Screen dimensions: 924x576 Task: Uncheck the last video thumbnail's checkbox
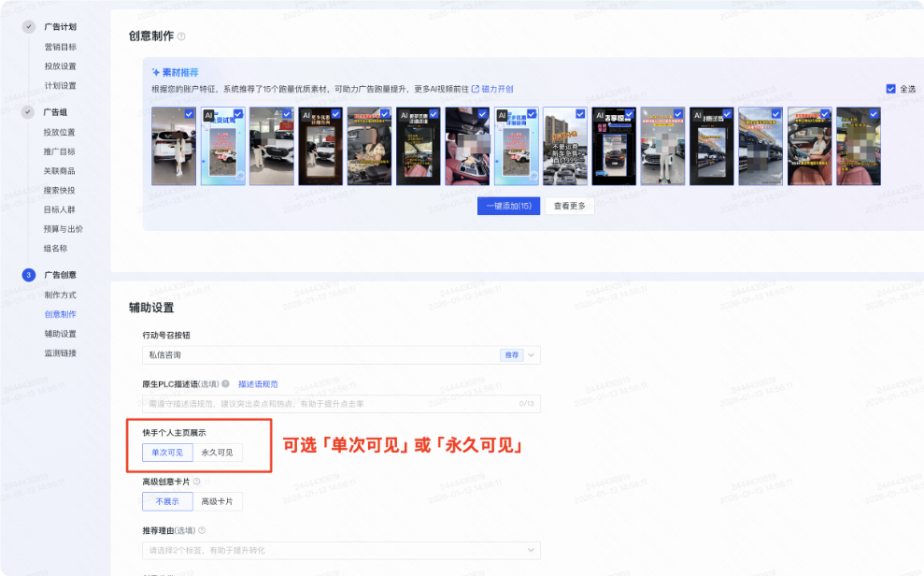click(x=874, y=114)
